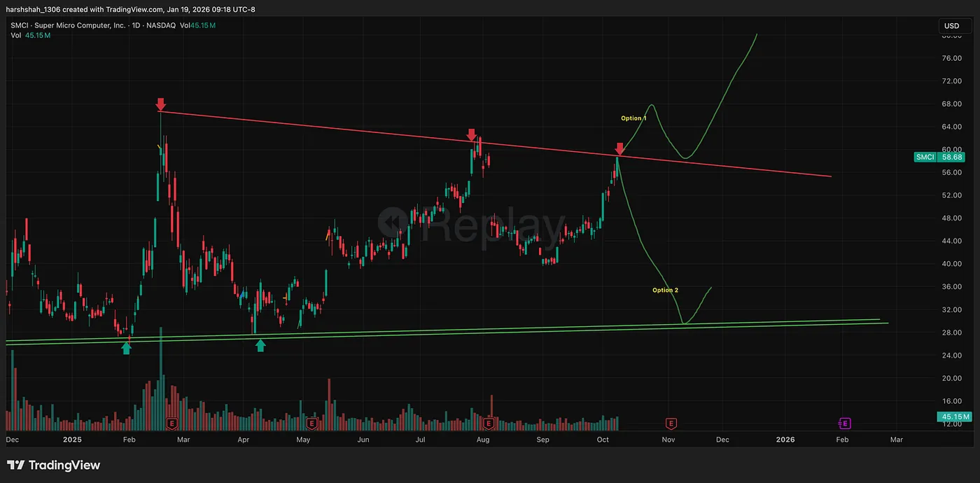Click the '28.00' price axis label

(951, 332)
